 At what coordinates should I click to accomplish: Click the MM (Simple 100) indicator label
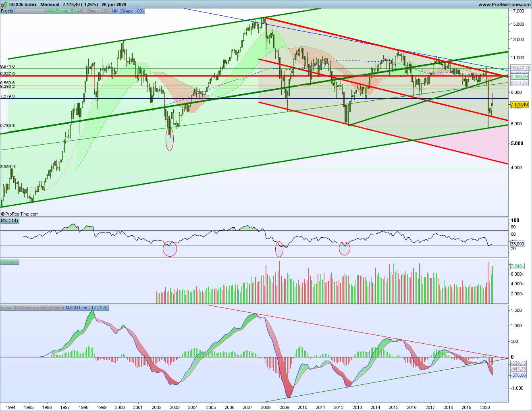tap(127, 11)
